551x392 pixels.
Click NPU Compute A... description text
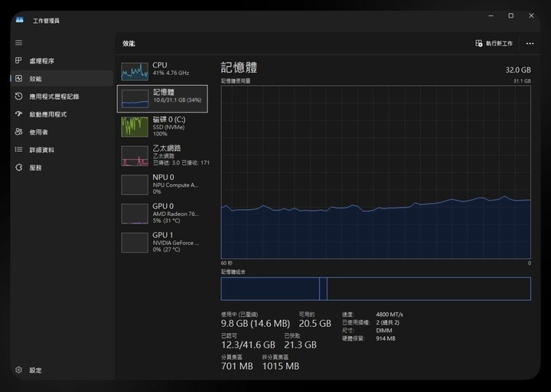[175, 185]
